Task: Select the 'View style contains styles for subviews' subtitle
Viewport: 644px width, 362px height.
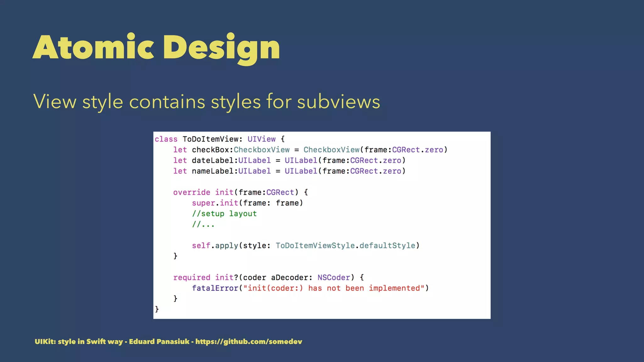Action: (x=207, y=102)
